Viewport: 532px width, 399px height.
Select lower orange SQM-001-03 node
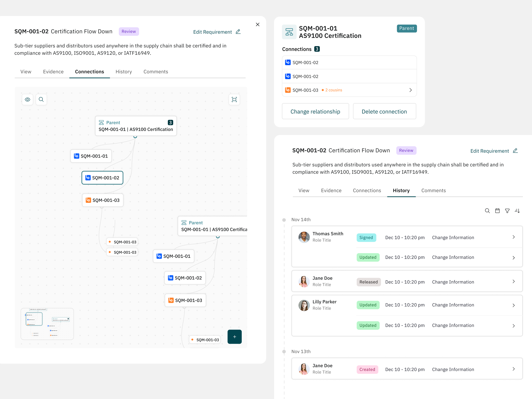(185, 300)
